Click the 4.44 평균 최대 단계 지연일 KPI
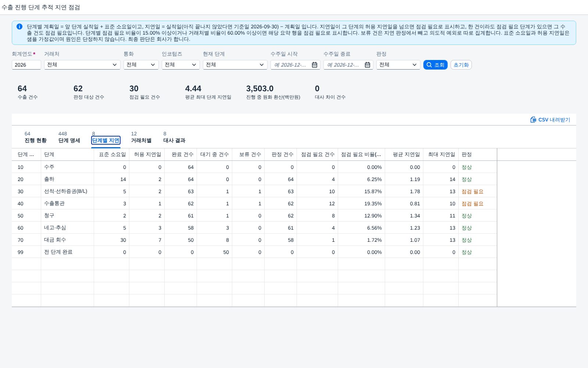The image size is (588, 368). click(208, 92)
